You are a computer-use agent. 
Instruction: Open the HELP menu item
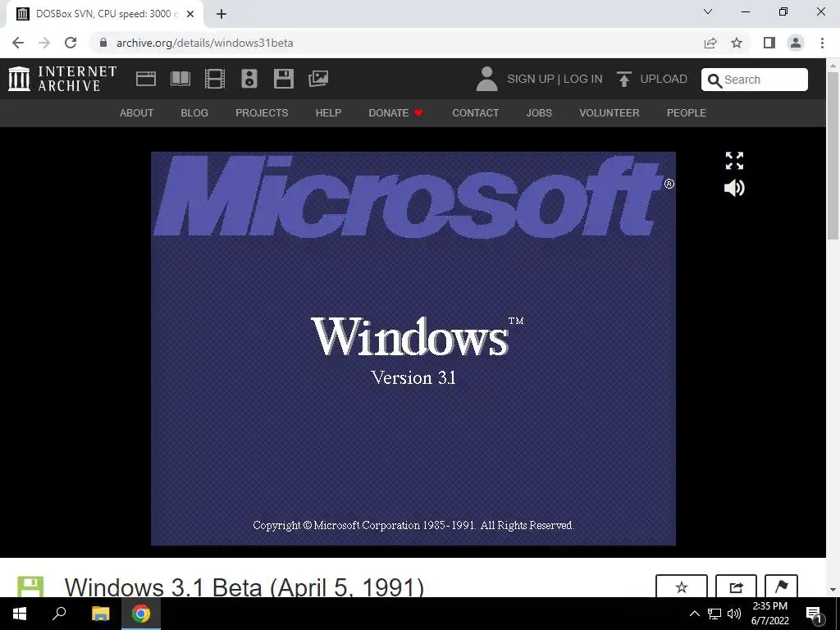click(328, 113)
